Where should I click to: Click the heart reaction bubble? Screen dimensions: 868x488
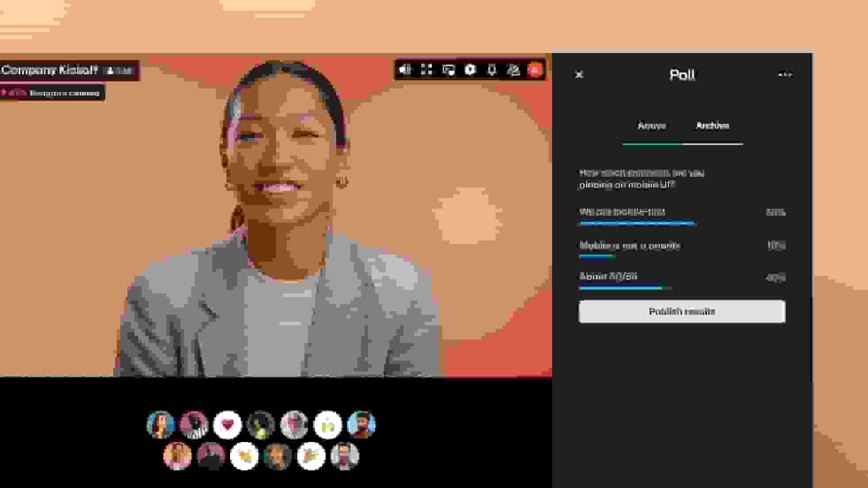coord(227,425)
